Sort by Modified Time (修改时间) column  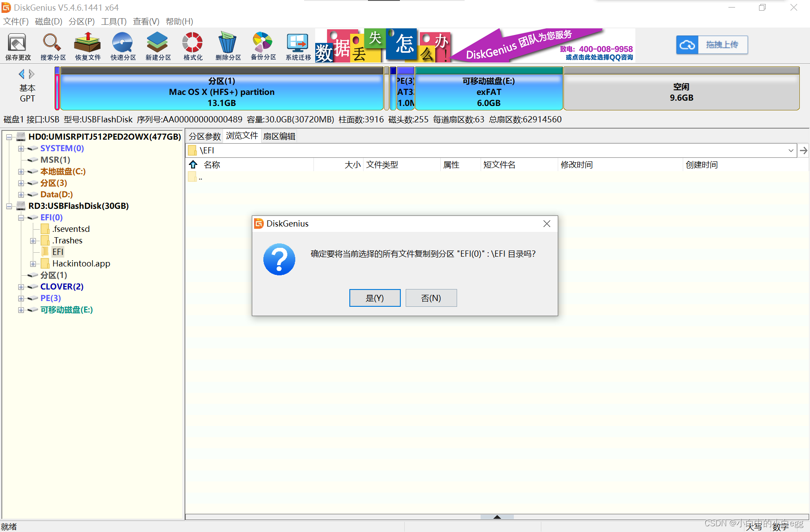(x=576, y=164)
